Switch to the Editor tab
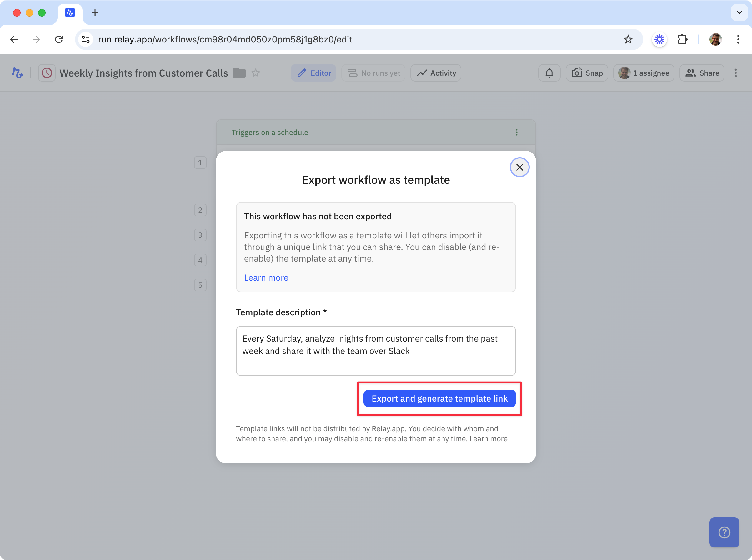 313,73
